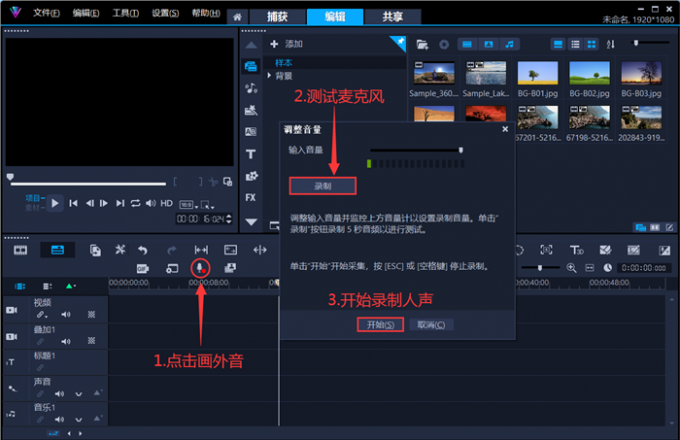Click the 取消(C) button
The image size is (680, 440).
pos(431,325)
